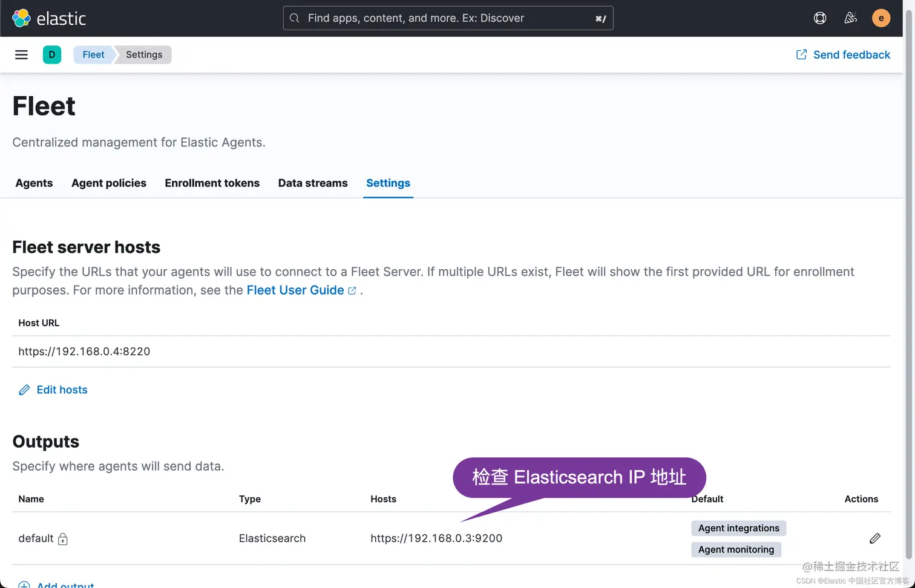Click the Agent integrations badge
This screenshot has width=915, height=588.
pyautogui.click(x=739, y=528)
